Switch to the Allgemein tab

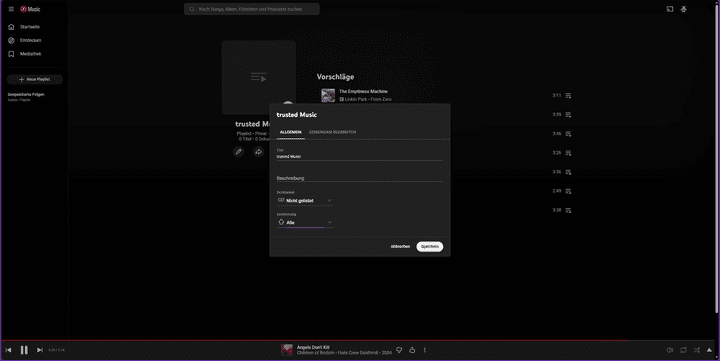[291, 132]
